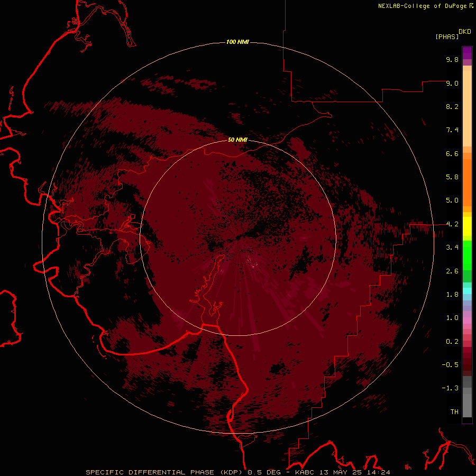Click the 2.6 legend value
The image size is (476, 476).
pyautogui.click(x=452, y=271)
